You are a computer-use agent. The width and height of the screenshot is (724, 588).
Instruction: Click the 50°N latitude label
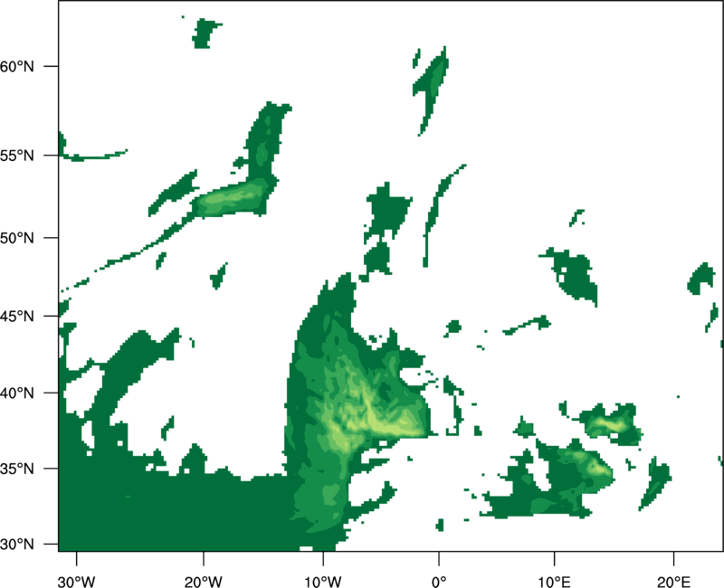(x=17, y=238)
